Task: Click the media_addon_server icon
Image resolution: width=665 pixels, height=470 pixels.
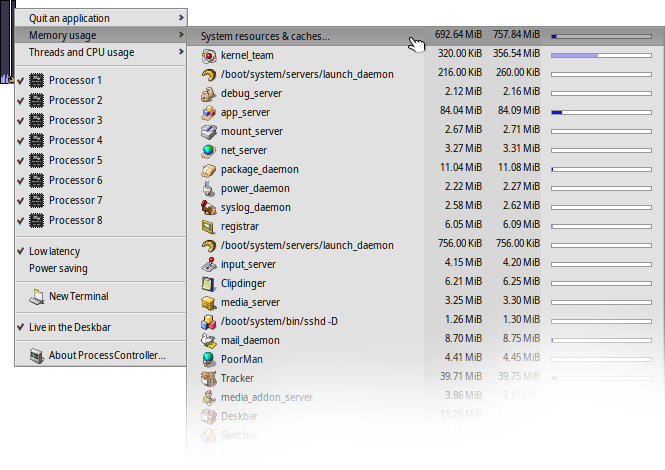Action: pos(208,397)
